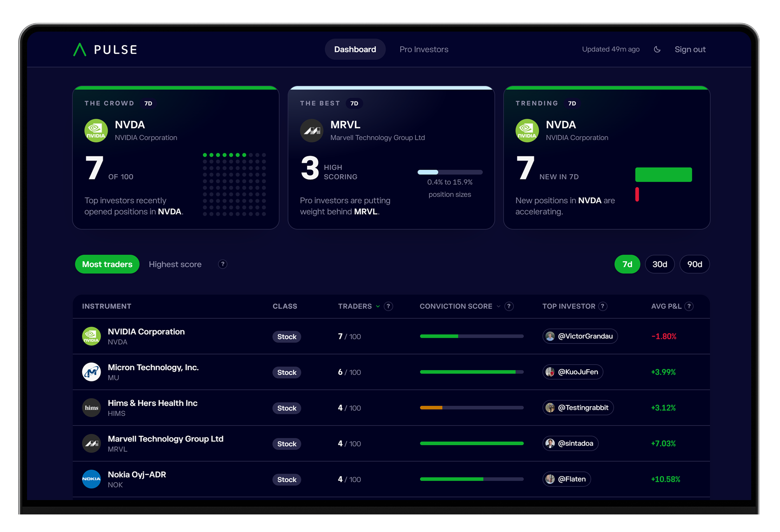Screen dimensions: 780x532
Task: Click the Stock badge for Micron
Action: pos(287,372)
